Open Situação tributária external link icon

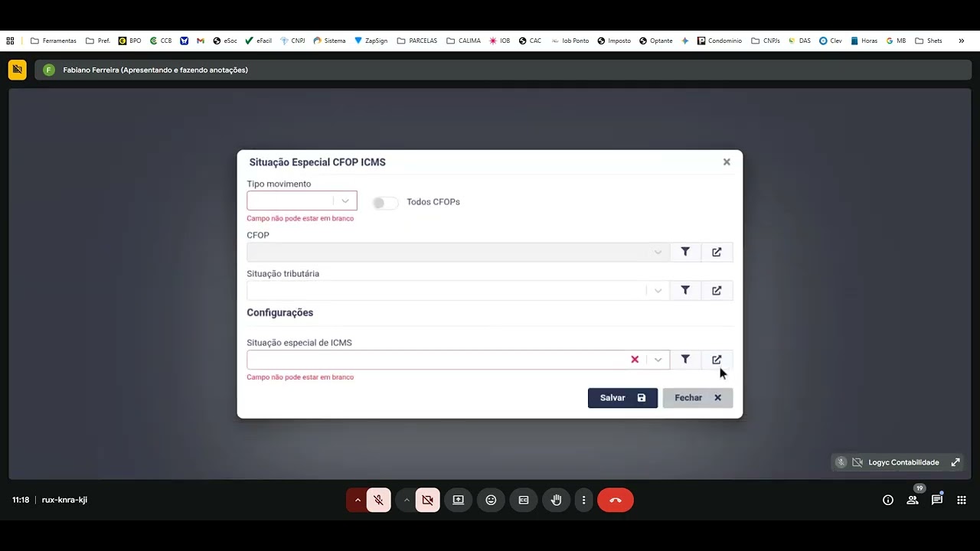[x=717, y=291]
